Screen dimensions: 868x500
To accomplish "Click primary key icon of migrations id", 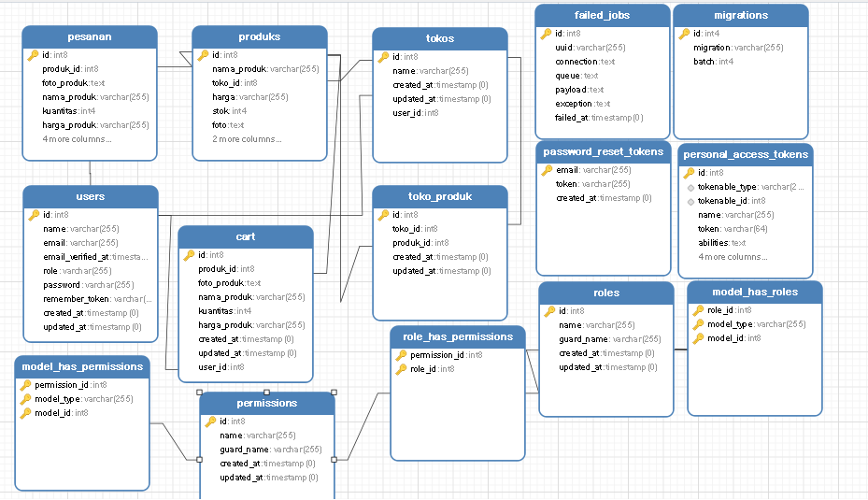I will click(x=684, y=34).
